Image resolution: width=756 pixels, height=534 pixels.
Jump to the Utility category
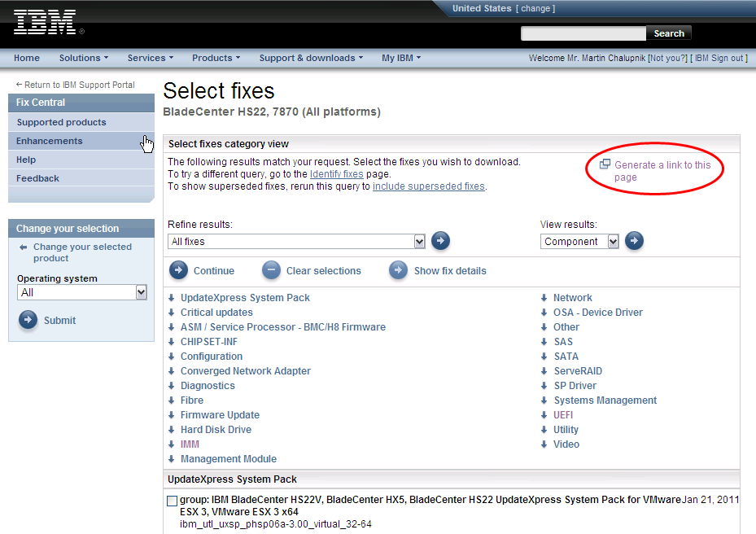566,430
